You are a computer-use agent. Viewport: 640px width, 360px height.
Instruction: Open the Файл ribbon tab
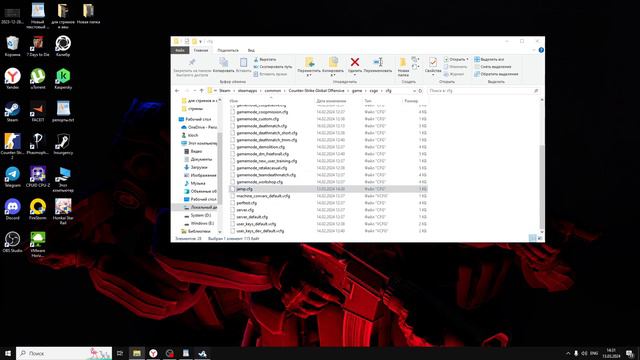[180, 50]
